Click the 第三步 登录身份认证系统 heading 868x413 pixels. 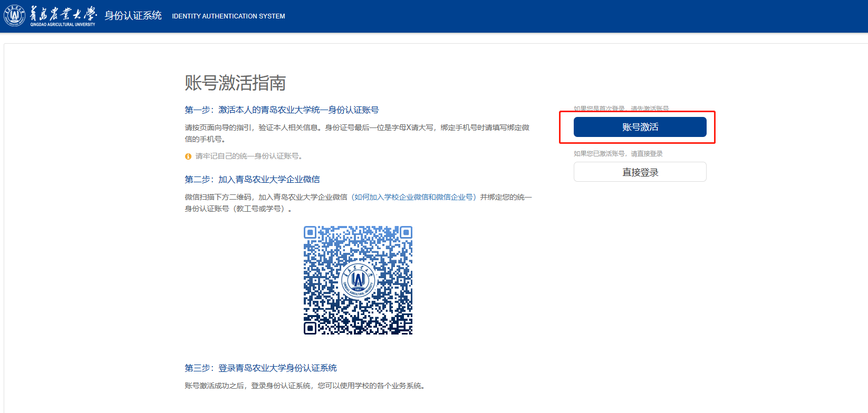(261, 368)
